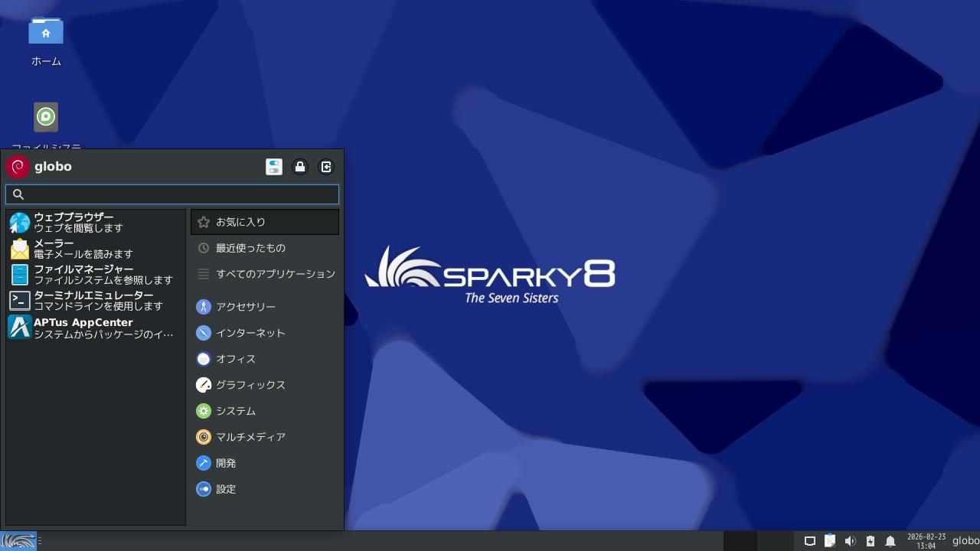Expand the Accessories (アクセサリー) category
980x551 pixels.
(x=265, y=307)
